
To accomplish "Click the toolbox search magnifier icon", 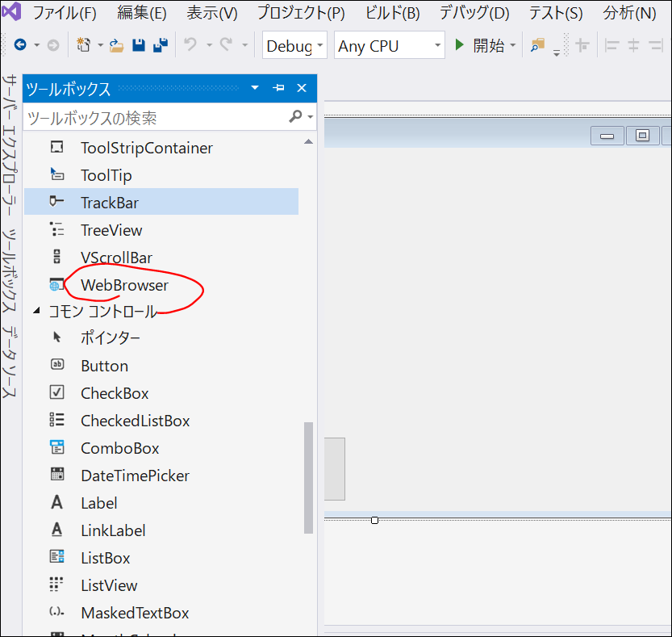I will click(x=295, y=116).
